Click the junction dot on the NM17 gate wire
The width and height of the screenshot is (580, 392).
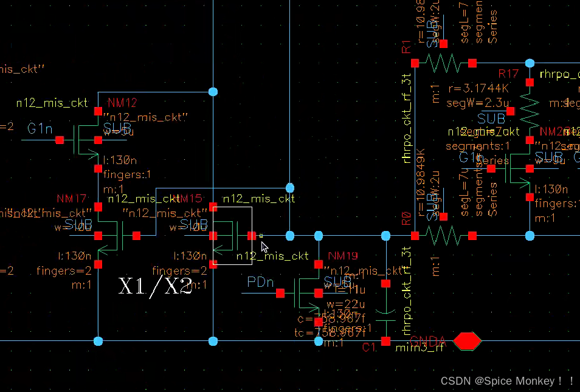tap(290, 188)
